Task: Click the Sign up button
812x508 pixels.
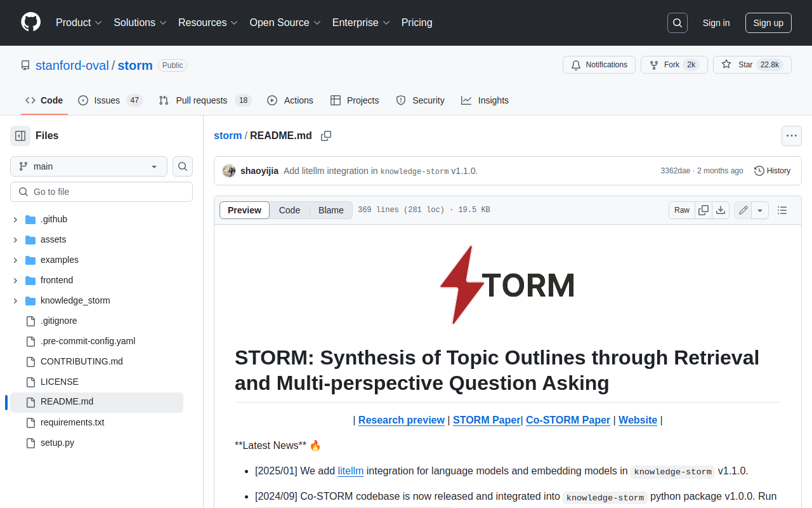Action: 768,23
